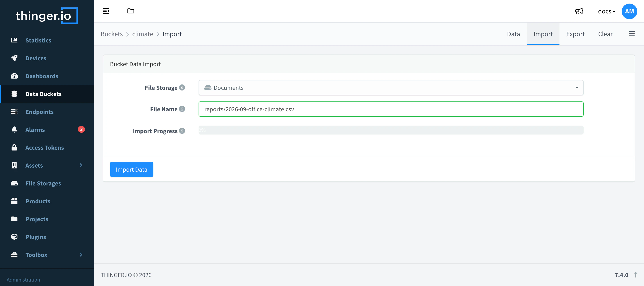Open the Documents file storage dropdown
The height and width of the screenshot is (286, 644).
click(391, 88)
